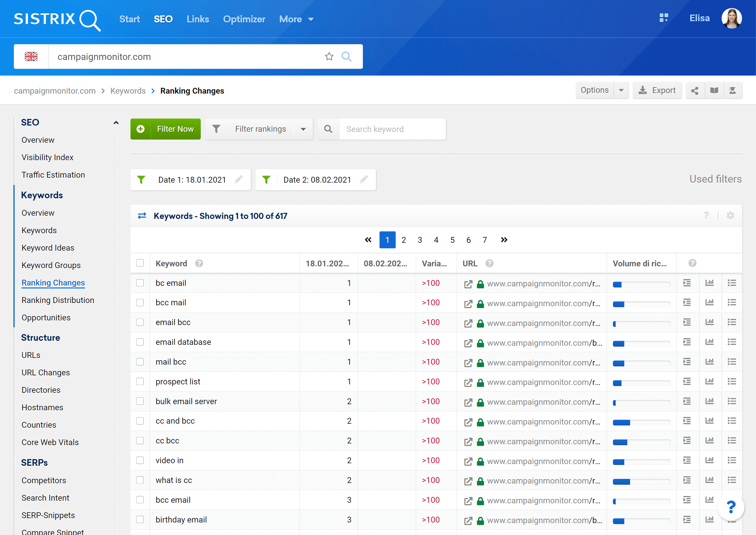Check the bc email row checkbox

[x=140, y=283]
